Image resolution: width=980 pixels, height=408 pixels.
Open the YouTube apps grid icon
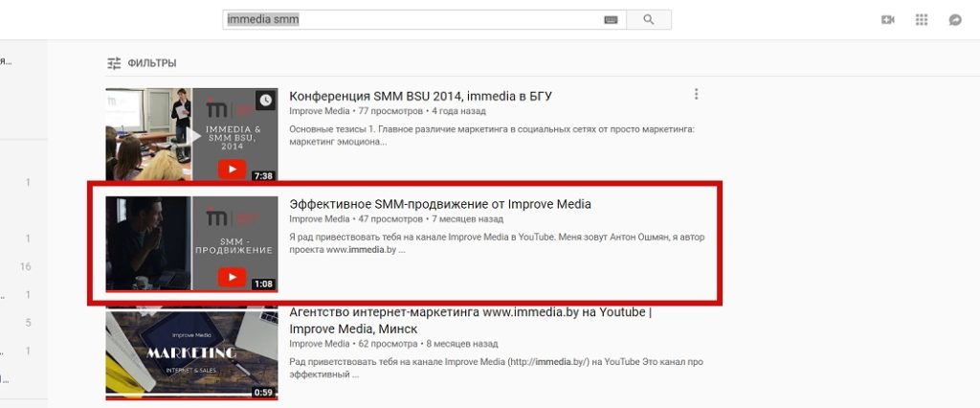click(922, 20)
